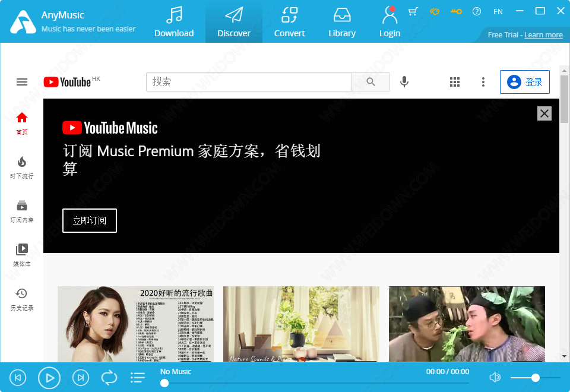Image resolution: width=570 pixels, height=392 pixels.
Task: Open the playlist queue icon
Action: pos(138,378)
